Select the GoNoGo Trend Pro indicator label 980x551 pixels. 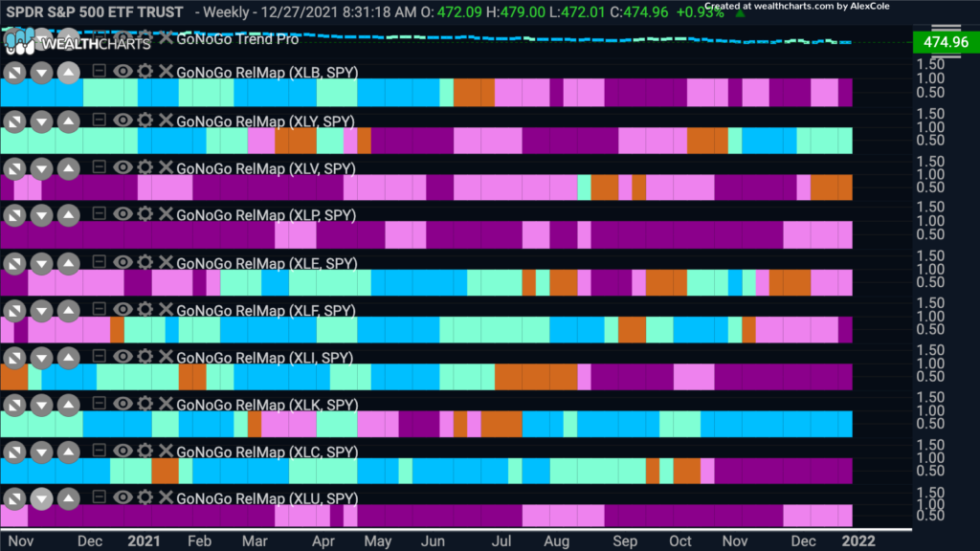click(237, 38)
